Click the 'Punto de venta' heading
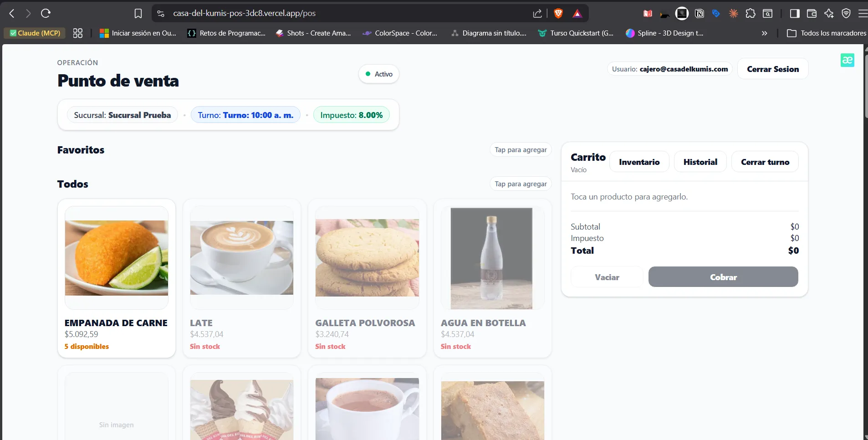 click(x=118, y=81)
